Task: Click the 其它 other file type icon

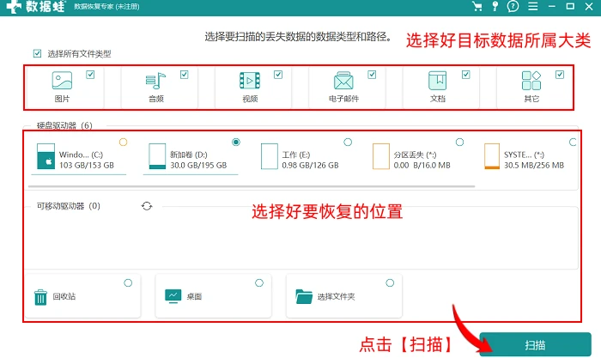Action: [531, 81]
